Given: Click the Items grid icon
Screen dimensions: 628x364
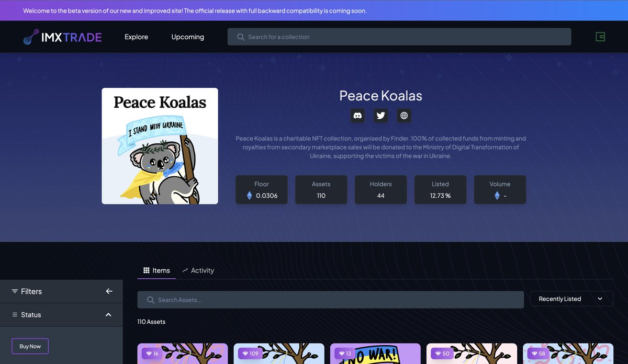Looking at the screenshot, I should (147, 270).
